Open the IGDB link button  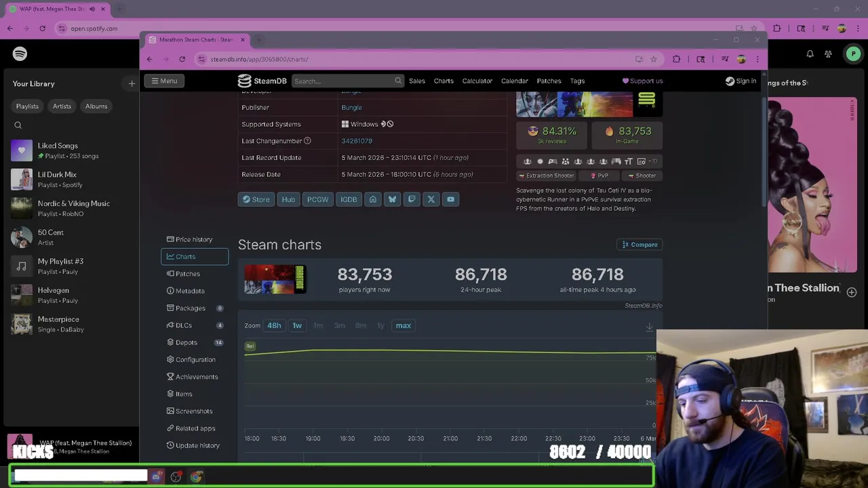[349, 199]
